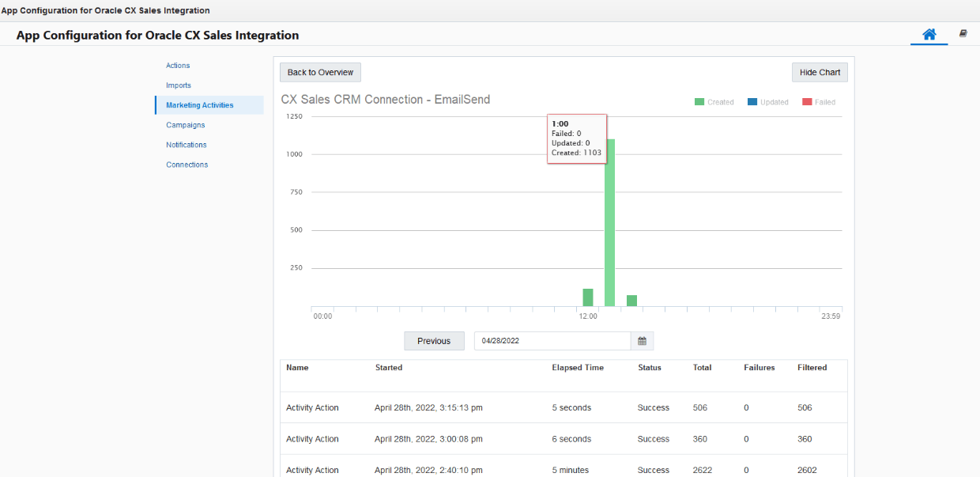Open the Actions section

pyautogui.click(x=177, y=65)
